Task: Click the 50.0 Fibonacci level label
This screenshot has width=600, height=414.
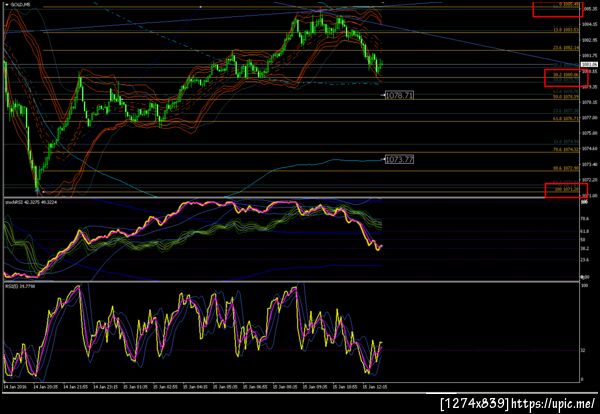Action: 566,97
